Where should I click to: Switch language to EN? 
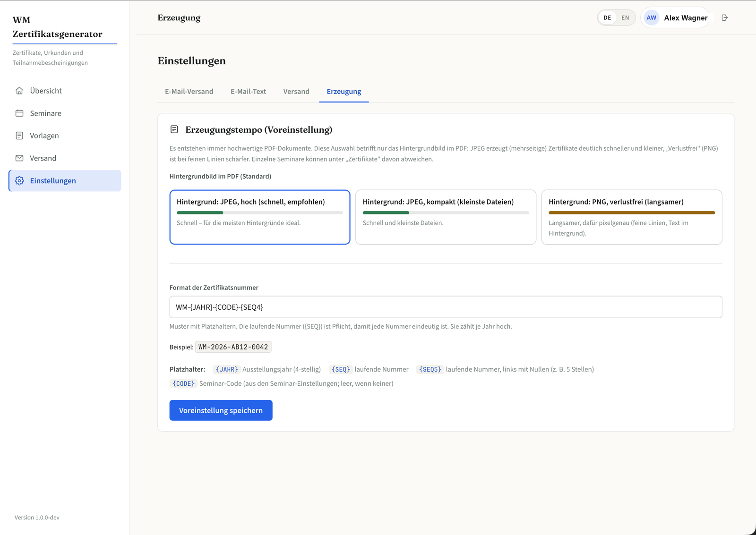coord(625,18)
